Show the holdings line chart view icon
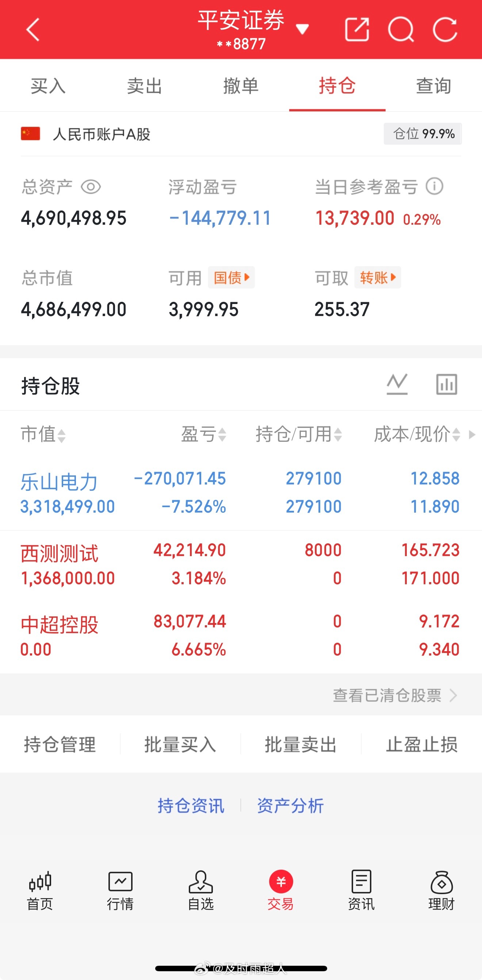This screenshot has width=482, height=980. pyautogui.click(x=397, y=384)
